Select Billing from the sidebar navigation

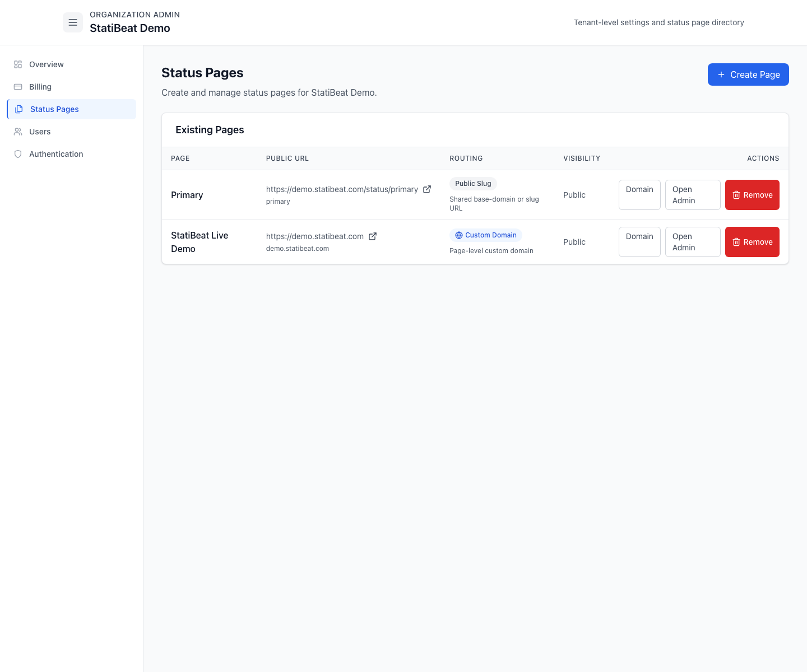point(40,87)
